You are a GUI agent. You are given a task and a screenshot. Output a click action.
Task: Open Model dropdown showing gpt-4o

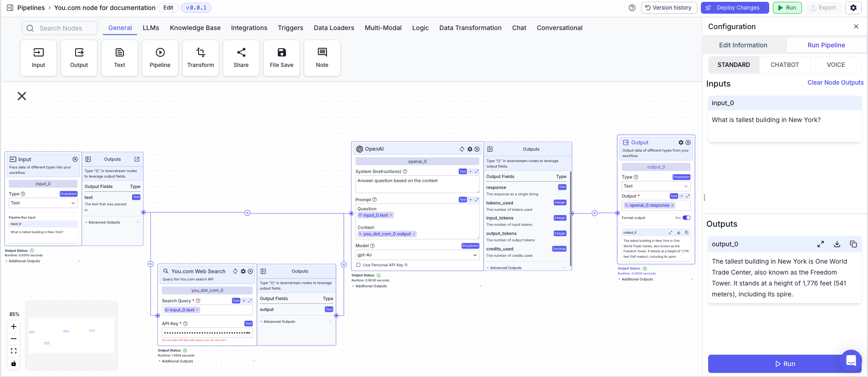pyautogui.click(x=417, y=255)
